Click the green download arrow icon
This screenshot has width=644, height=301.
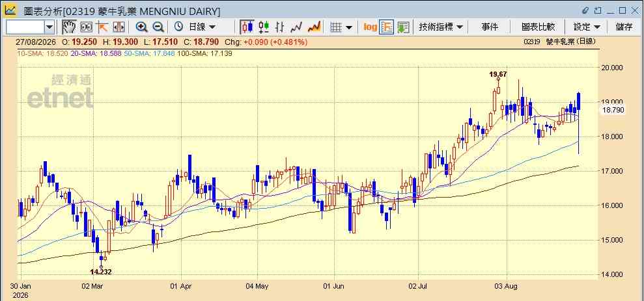coord(403,27)
